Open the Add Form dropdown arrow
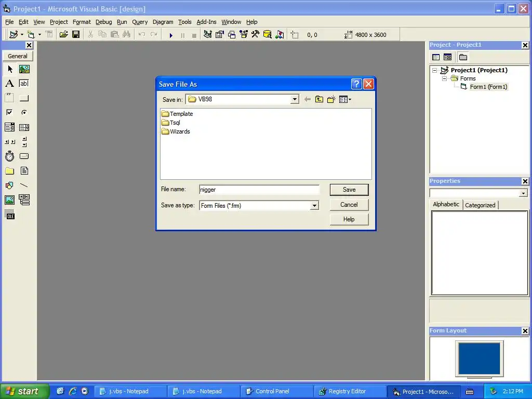The image size is (532, 399). coord(39,35)
